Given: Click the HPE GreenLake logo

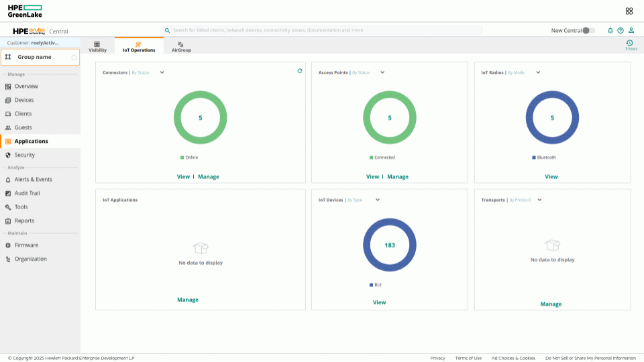Looking at the screenshot, I should (x=25, y=11).
